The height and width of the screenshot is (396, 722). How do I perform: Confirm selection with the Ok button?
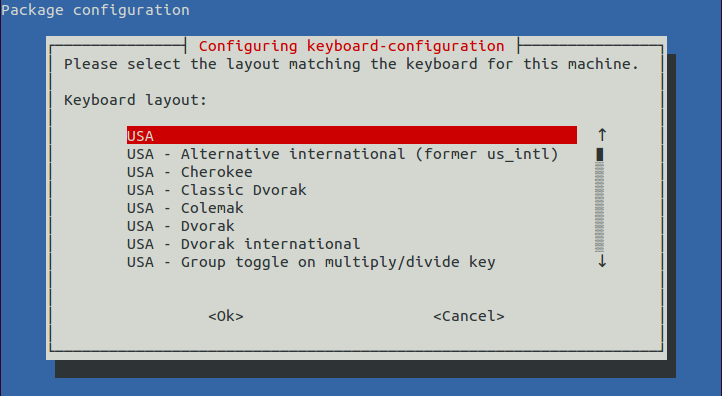click(226, 316)
